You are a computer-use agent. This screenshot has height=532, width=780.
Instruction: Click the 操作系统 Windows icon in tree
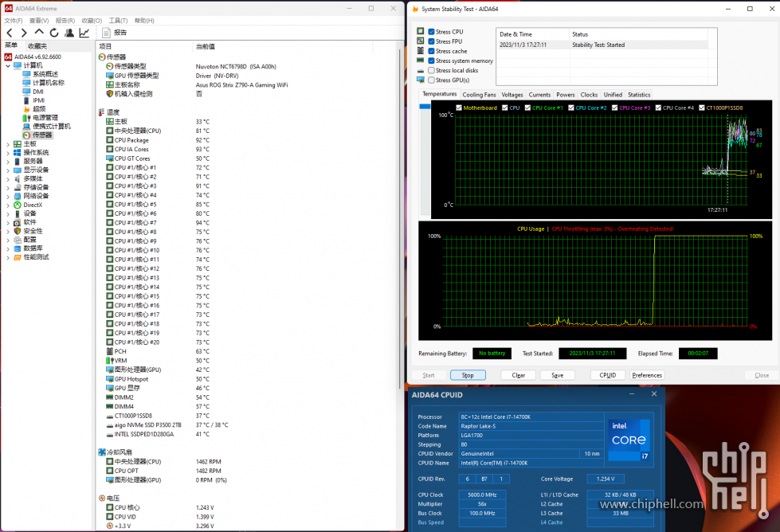point(18,153)
